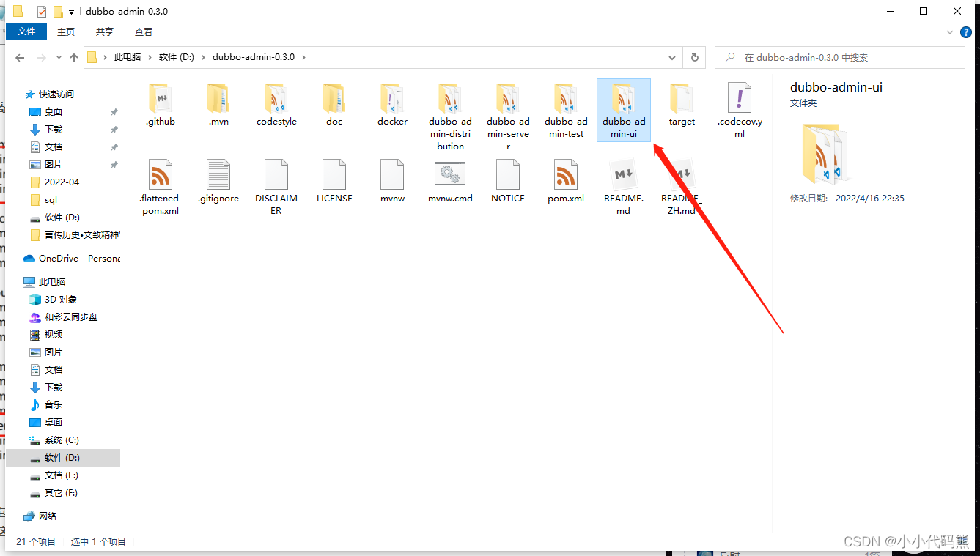Image resolution: width=980 pixels, height=556 pixels.
Task: Refresh the current folder view
Action: pyautogui.click(x=695, y=57)
